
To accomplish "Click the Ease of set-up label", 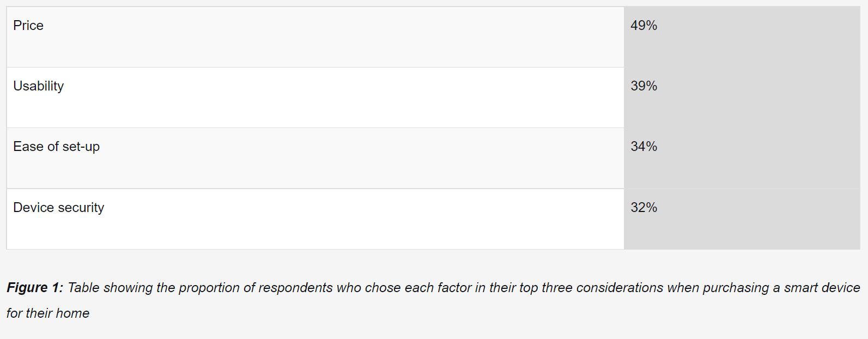I will (x=56, y=147).
